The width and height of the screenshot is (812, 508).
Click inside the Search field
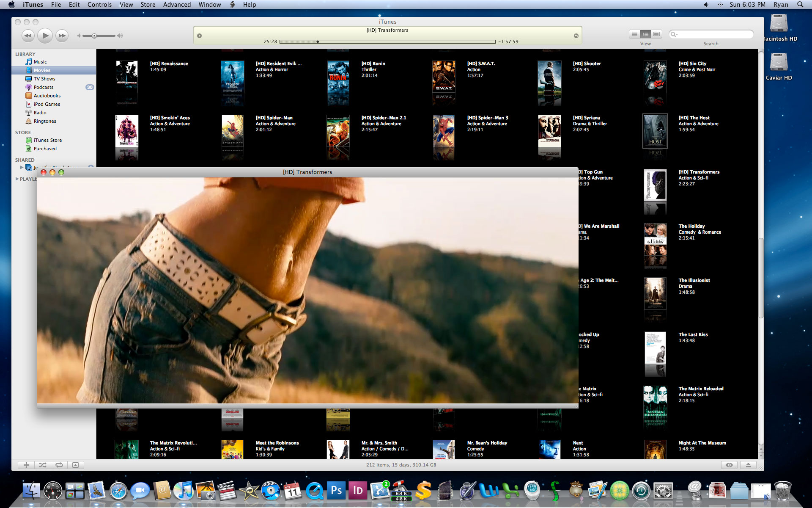pos(715,34)
